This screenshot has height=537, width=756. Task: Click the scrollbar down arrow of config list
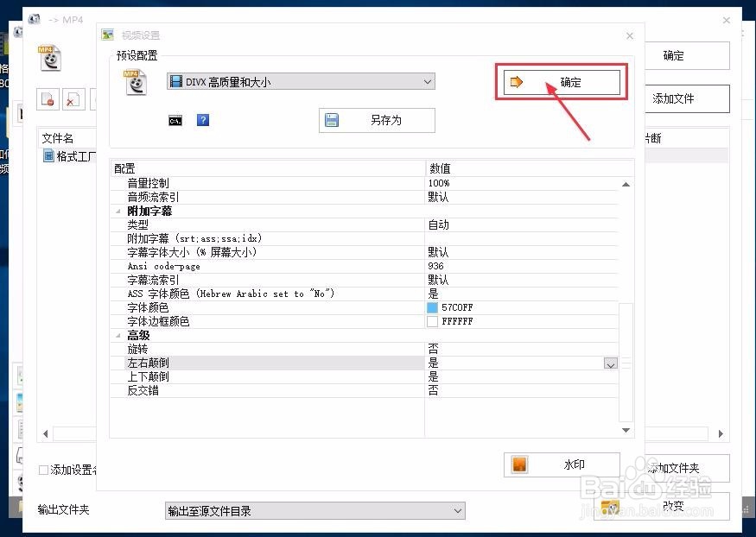pos(626,430)
